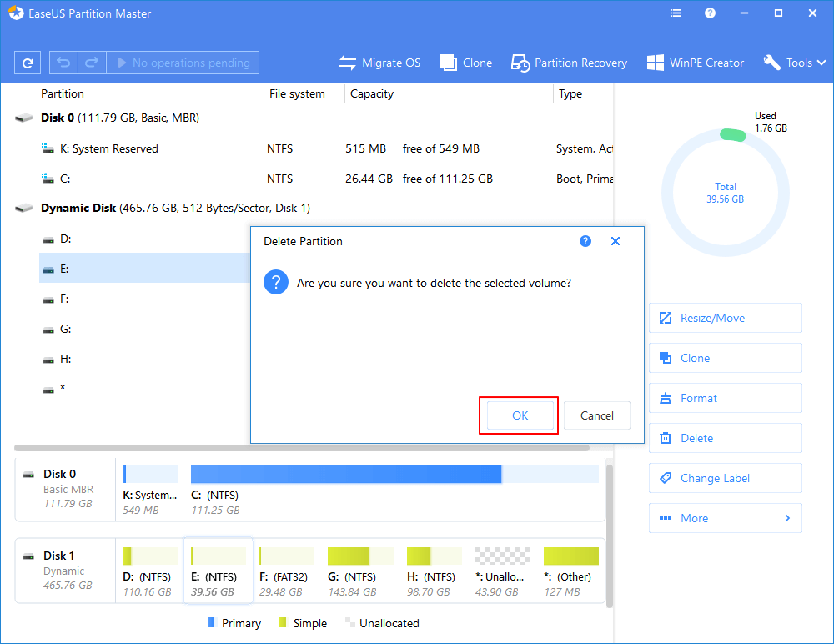Click the Simple legend color swatch
Viewport: 834px width, 644px height.
[283, 622]
